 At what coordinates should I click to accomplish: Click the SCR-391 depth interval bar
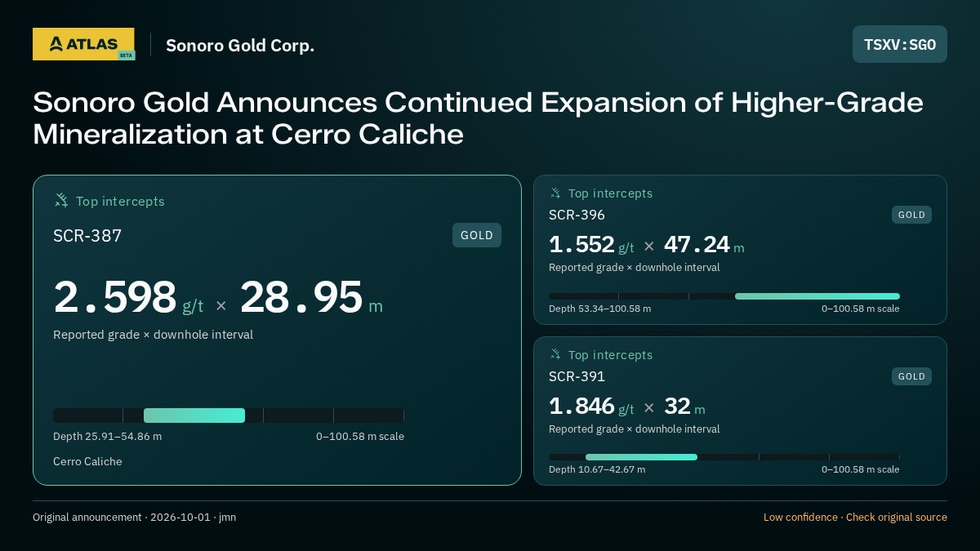(724, 457)
